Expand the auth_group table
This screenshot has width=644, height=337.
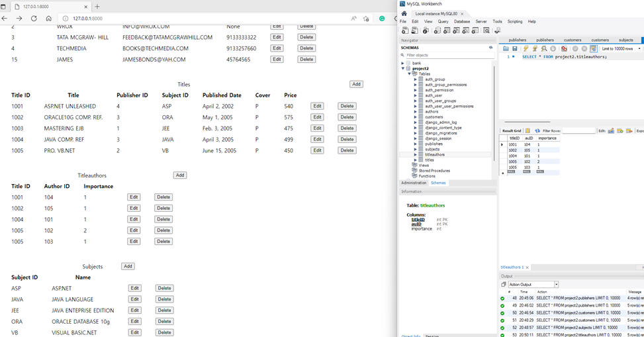point(415,79)
